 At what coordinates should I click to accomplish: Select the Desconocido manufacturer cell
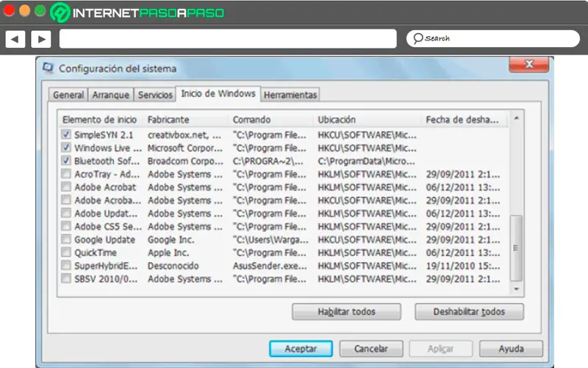(173, 266)
